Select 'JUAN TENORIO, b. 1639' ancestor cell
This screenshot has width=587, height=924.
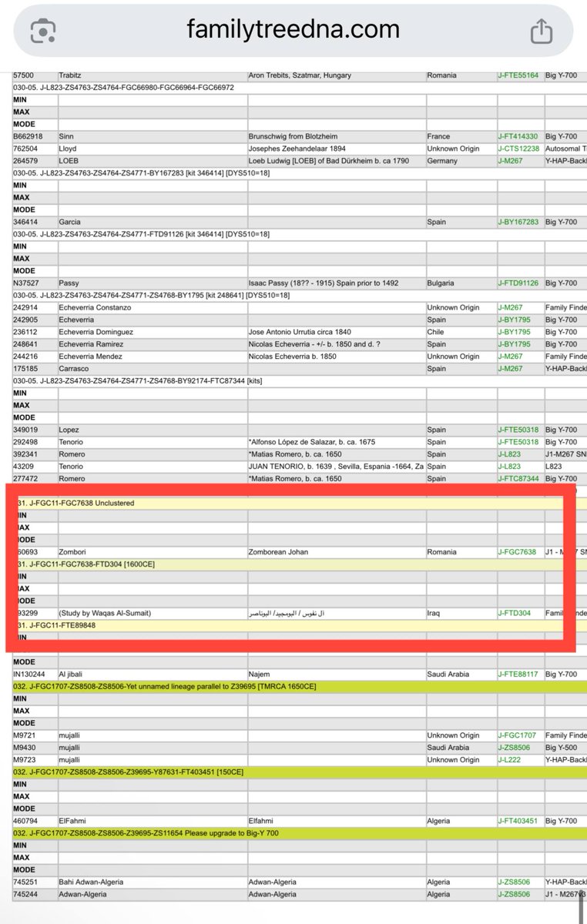(x=336, y=467)
